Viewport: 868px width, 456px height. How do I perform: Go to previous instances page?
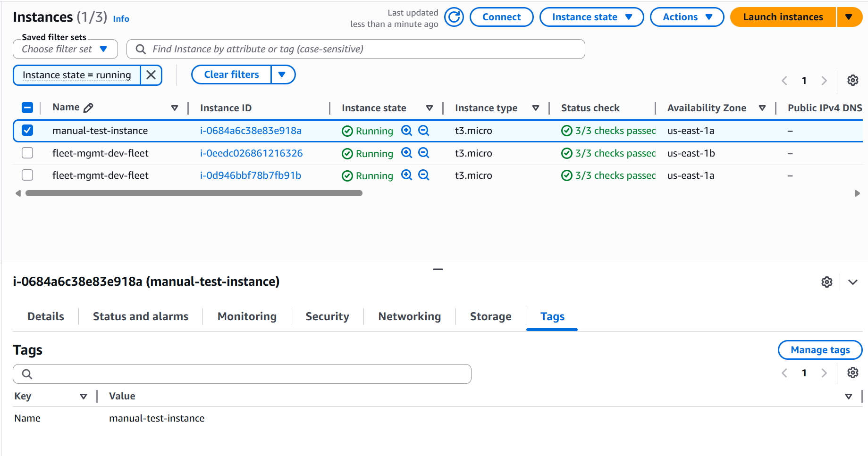pos(784,81)
